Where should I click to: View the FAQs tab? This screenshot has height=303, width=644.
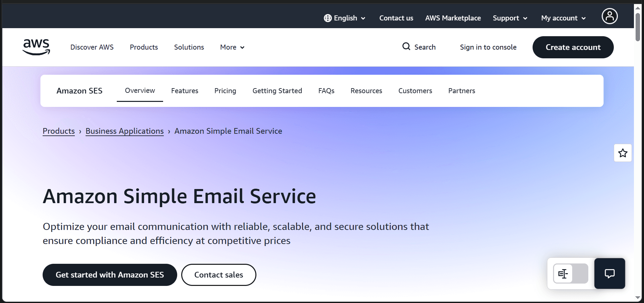tap(326, 91)
